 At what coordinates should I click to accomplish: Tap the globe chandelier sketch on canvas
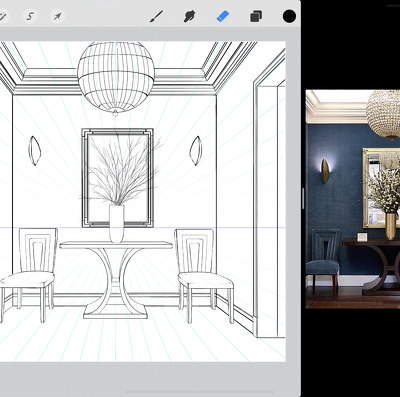point(116,77)
